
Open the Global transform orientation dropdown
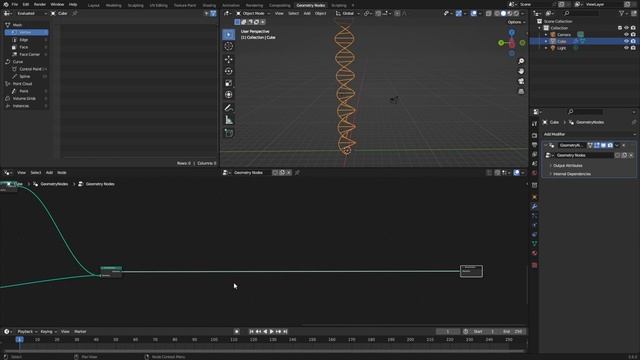click(348, 13)
